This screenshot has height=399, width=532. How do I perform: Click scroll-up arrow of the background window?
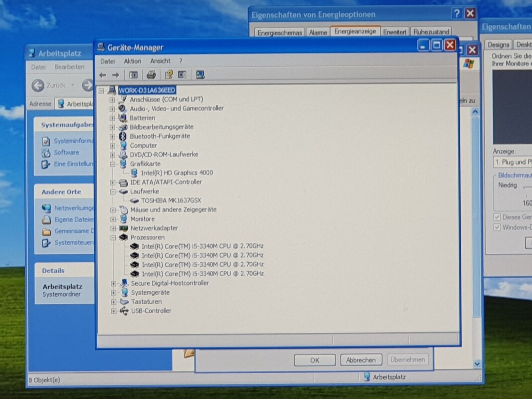point(475,112)
